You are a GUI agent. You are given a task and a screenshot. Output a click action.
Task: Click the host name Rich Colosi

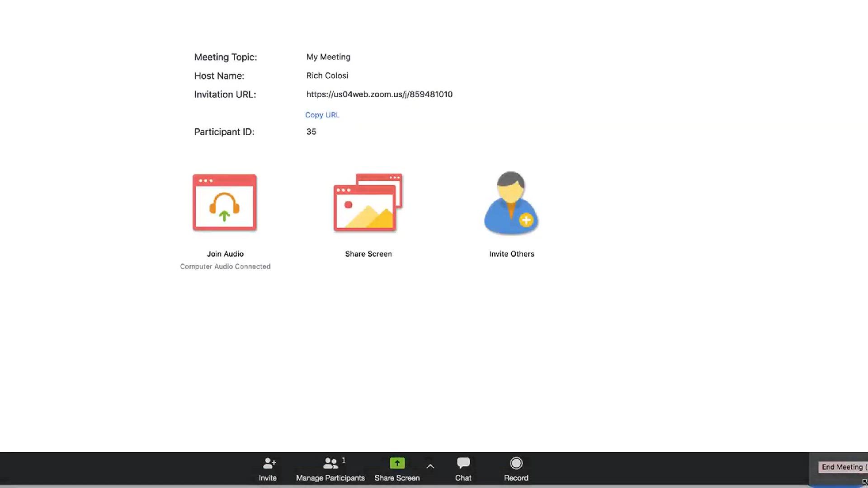(x=327, y=75)
